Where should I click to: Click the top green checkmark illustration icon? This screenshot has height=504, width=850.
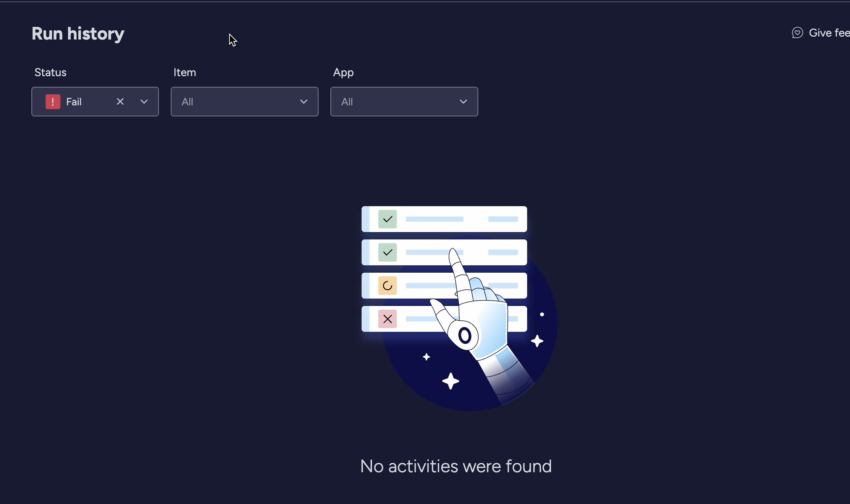[387, 219]
